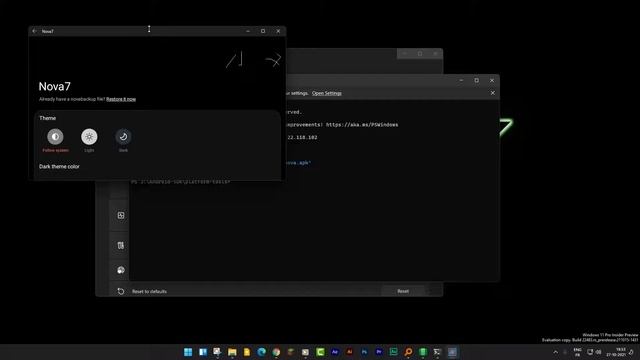
Task: Select the Follow system theme option
Action: tap(55, 140)
